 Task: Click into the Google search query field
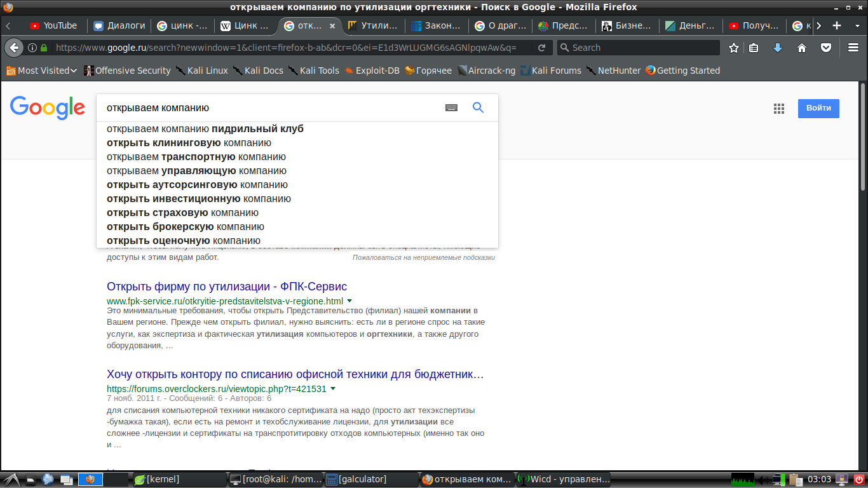click(x=270, y=108)
